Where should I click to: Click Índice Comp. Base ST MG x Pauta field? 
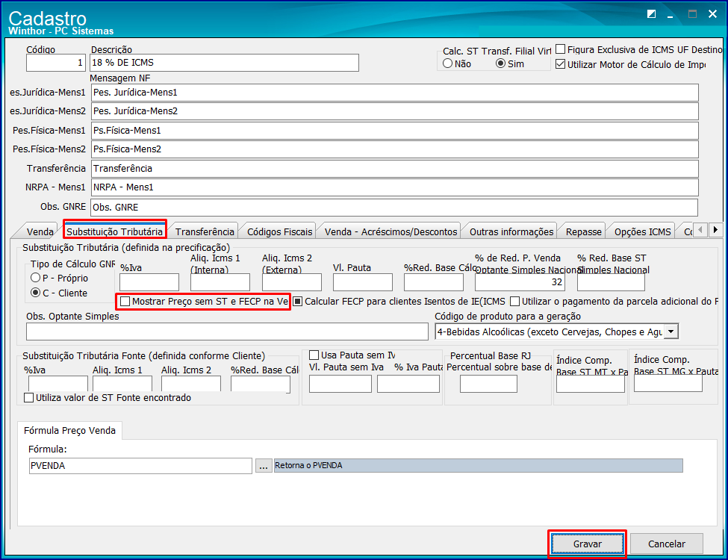point(668,383)
